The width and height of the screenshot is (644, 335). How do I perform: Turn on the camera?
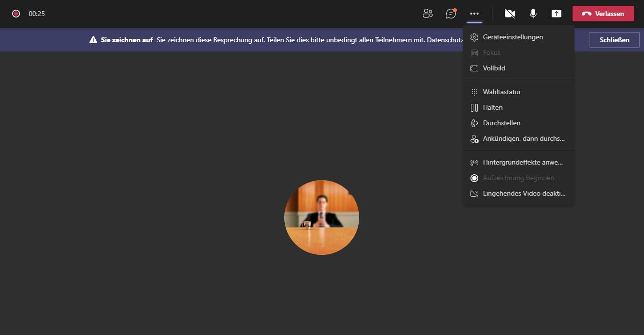[x=510, y=14]
